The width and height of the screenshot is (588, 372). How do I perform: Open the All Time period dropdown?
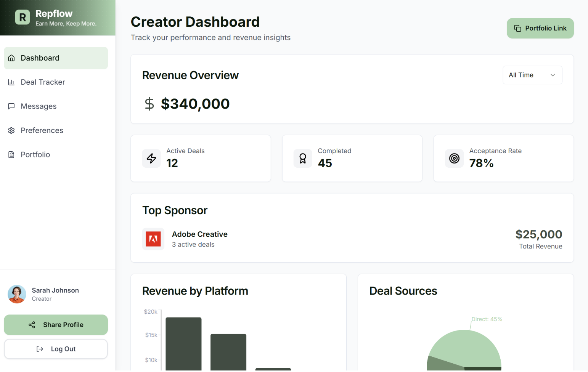[x=532, y=75]
